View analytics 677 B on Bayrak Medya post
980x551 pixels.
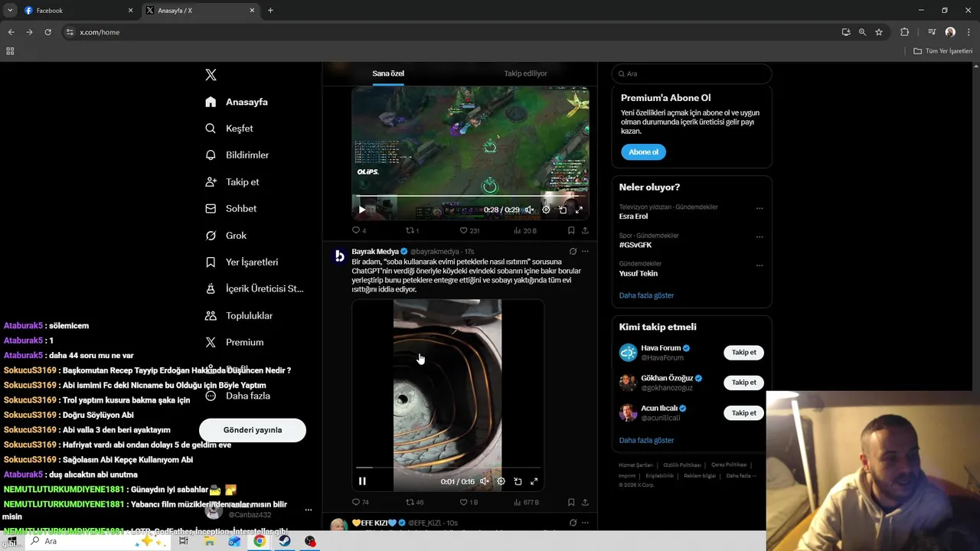click(x=526, y=502)
